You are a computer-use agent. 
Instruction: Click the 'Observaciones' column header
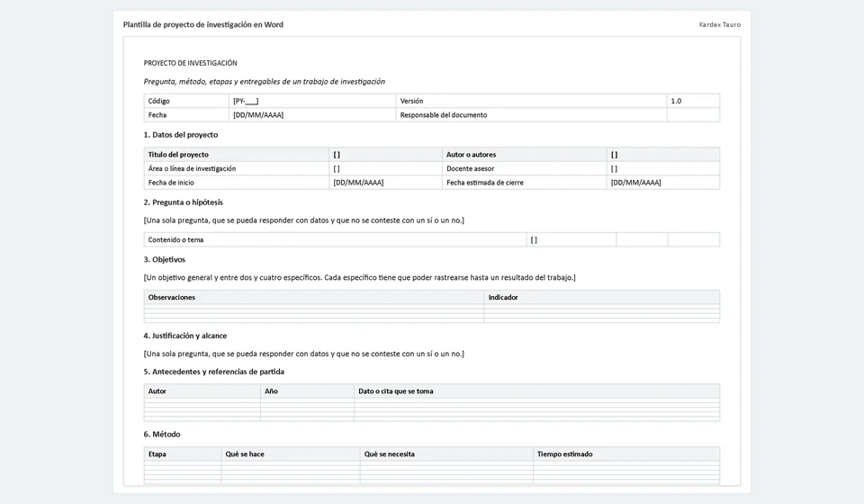pyautogui.click(x=314, y=297)
